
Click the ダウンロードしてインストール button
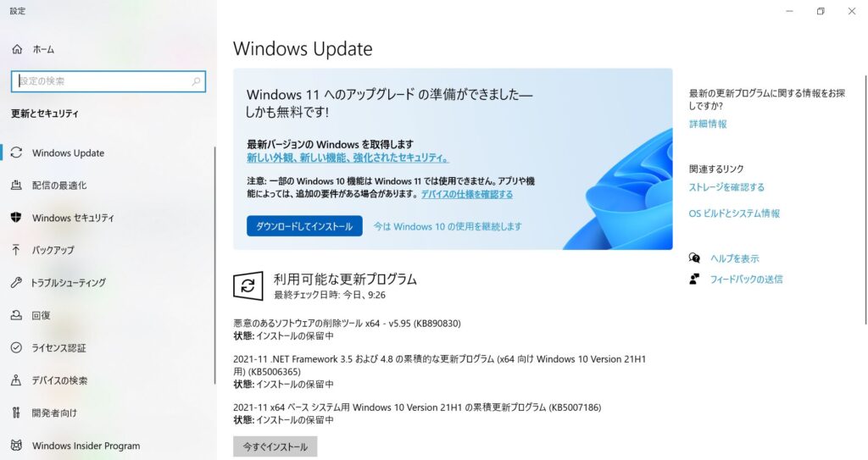point(304,226)
